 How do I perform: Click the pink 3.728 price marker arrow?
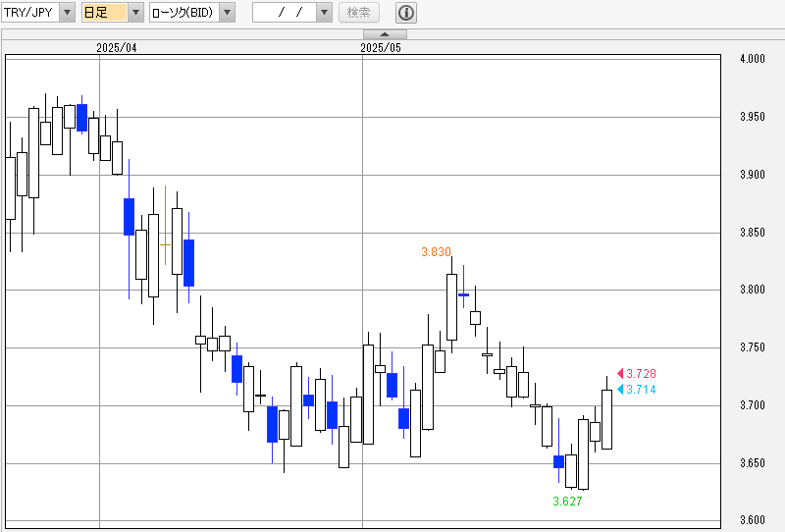(620, 373)
